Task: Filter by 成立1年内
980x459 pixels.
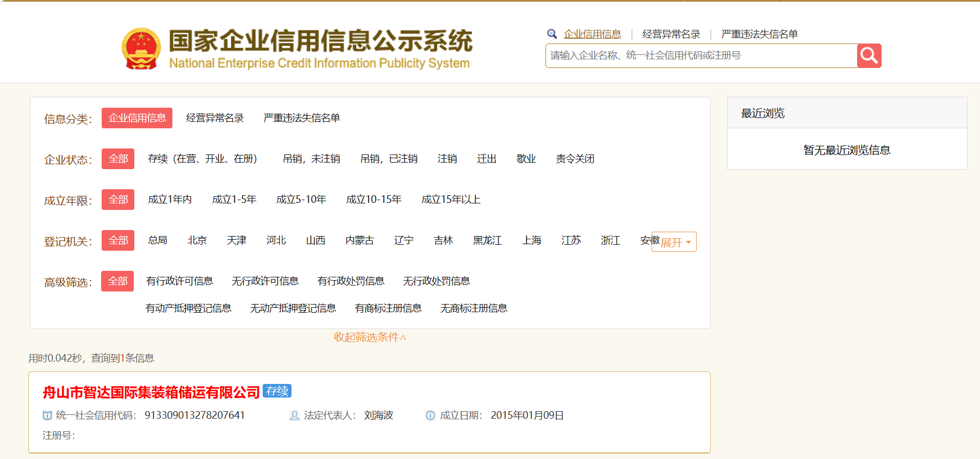Action: (x=170, y=200)
